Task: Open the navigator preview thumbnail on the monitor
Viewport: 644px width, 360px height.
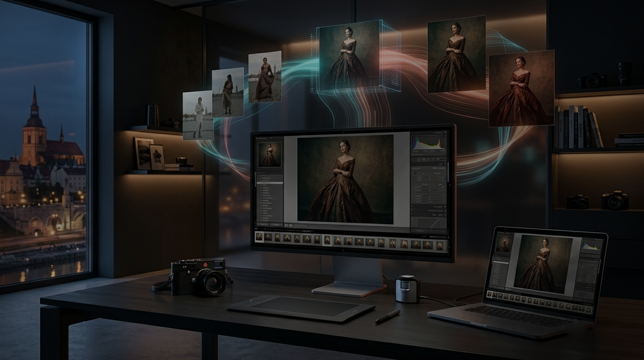Action: [270, 154]
